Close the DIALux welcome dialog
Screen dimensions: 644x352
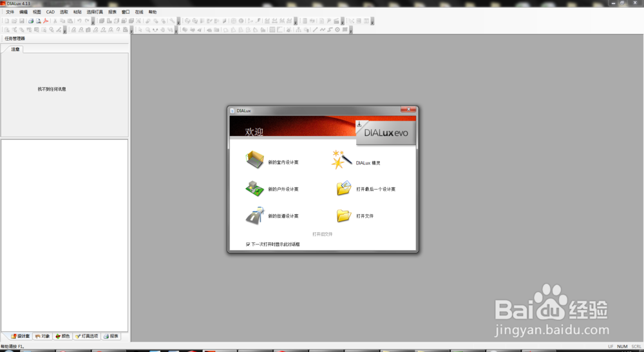click(408, 110)
